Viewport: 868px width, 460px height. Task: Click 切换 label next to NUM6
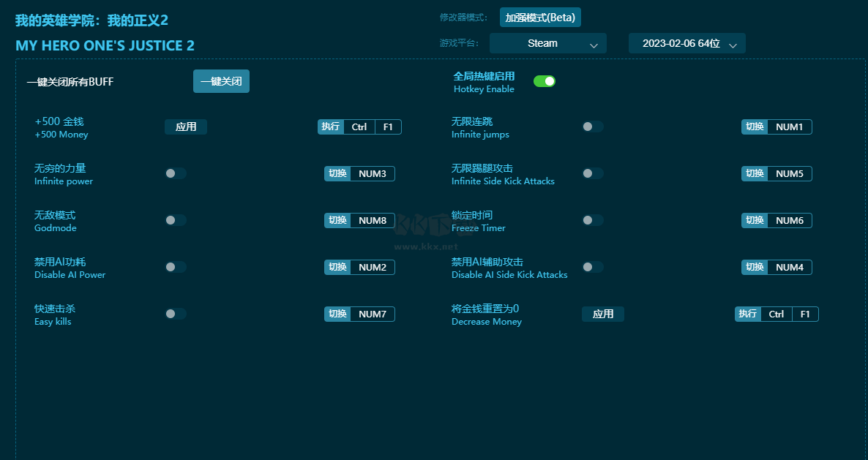coord(755,220)
